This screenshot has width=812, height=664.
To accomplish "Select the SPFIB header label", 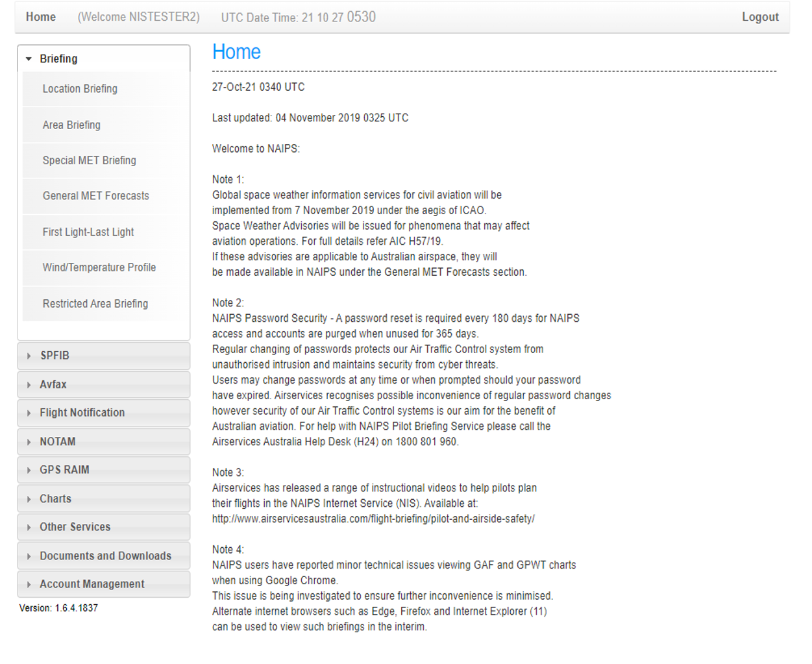I will 55,356.
